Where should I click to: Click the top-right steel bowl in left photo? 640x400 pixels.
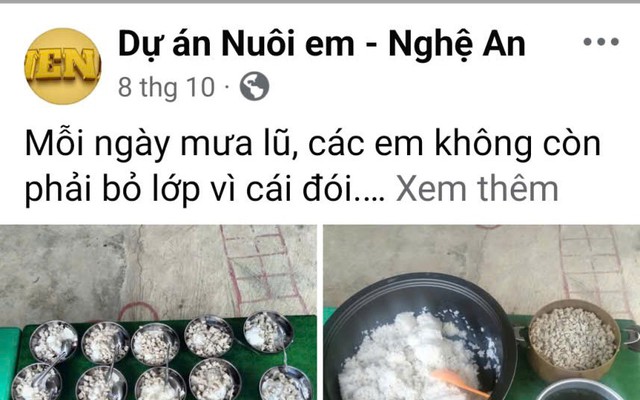click(268, 332)
